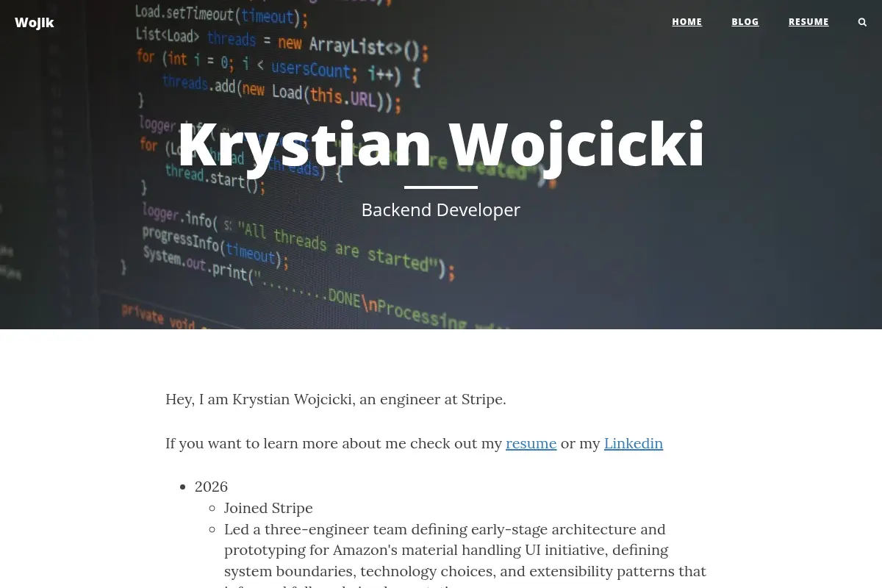
Task: Open the RESUME menu item
Action: [808, 22]
